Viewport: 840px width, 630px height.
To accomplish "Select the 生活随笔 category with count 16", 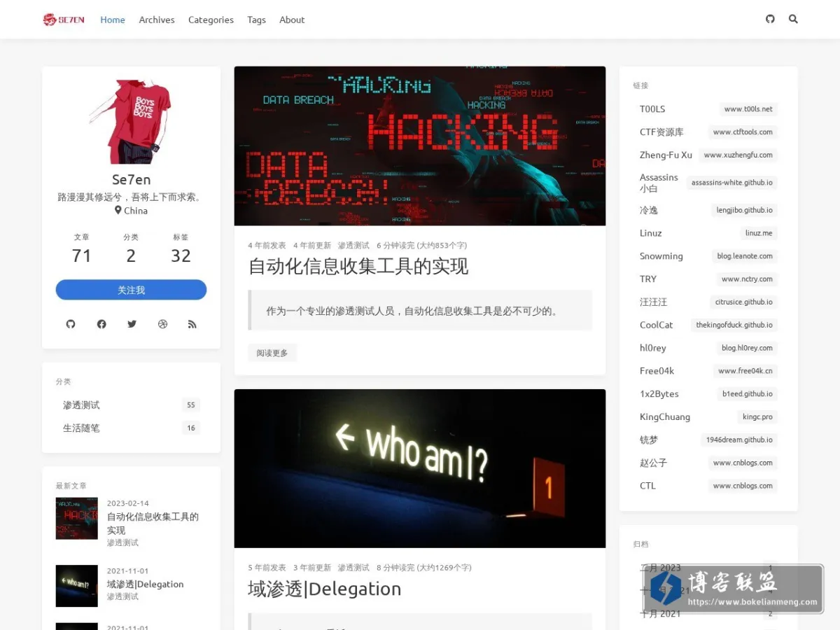I will point(131,428).
